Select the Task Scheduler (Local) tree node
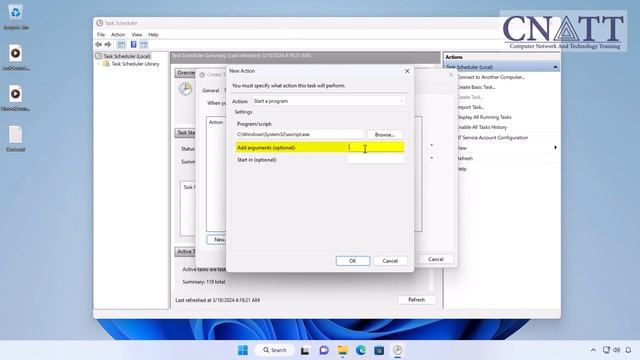 [x=127, y=56]
